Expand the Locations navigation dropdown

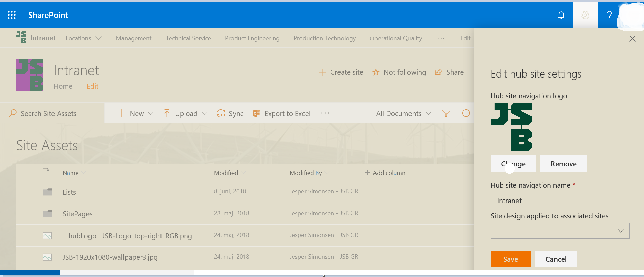(x=99, y=38)
